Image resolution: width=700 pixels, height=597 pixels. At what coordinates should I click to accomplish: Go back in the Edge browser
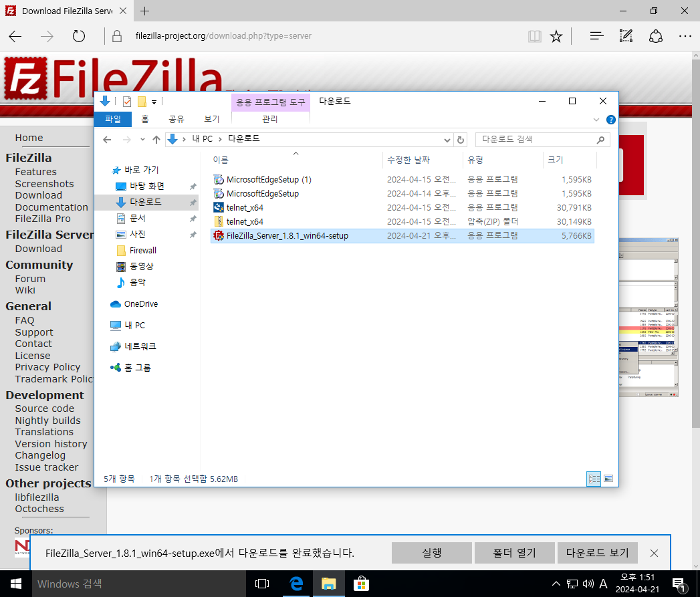(x=15, y=36)
